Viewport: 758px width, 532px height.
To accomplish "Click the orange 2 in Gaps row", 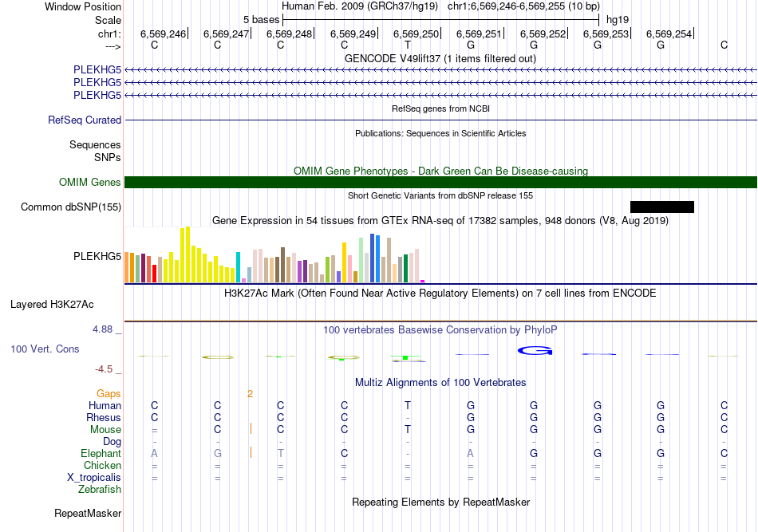I will click(250, 394).
